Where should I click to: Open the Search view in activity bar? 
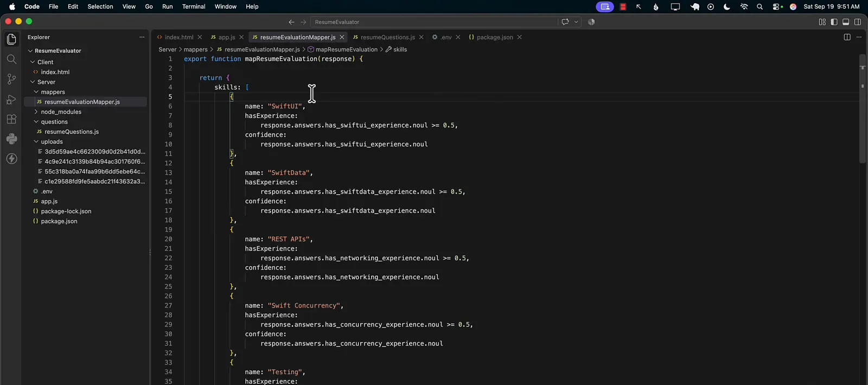tap(11, 59)
